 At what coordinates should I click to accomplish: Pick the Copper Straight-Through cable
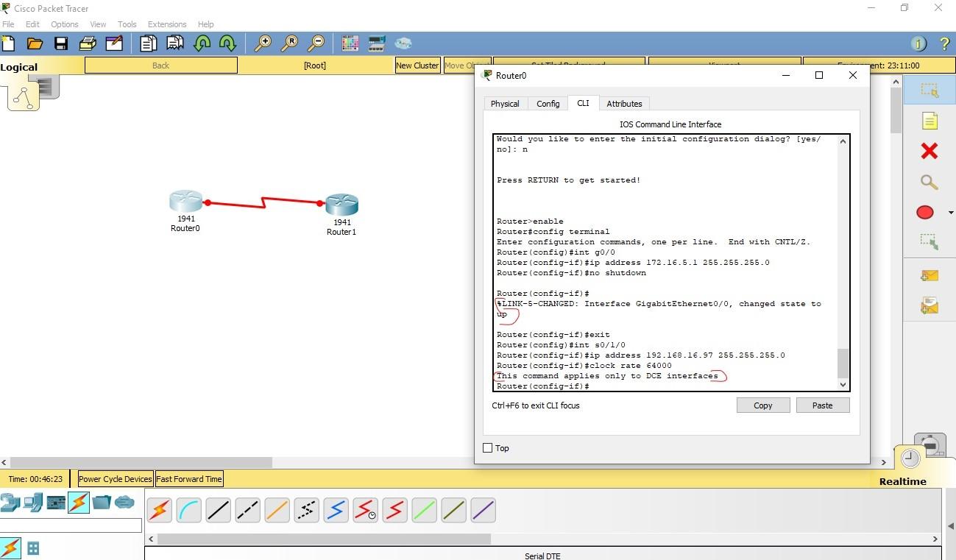(x=218, y=510)
